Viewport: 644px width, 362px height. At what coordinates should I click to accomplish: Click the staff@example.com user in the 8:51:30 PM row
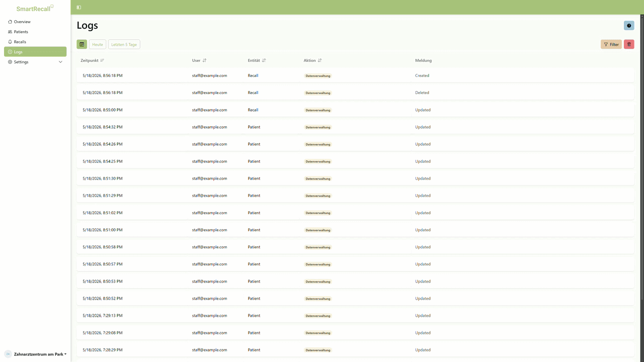click(x=209, y=178)
